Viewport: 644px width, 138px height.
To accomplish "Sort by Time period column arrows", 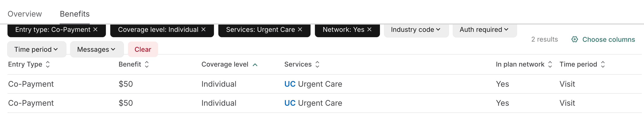I will pyautogui.click(x=603, y=65).
